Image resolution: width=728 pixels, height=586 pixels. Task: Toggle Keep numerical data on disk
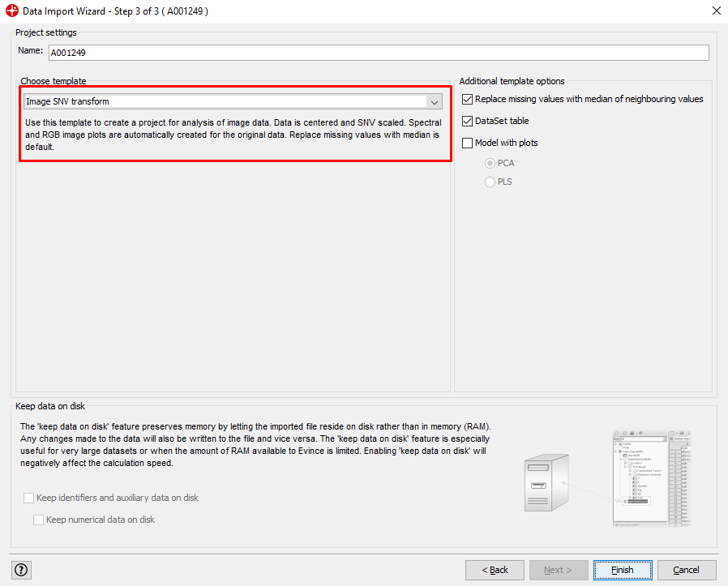click(39, 520)
